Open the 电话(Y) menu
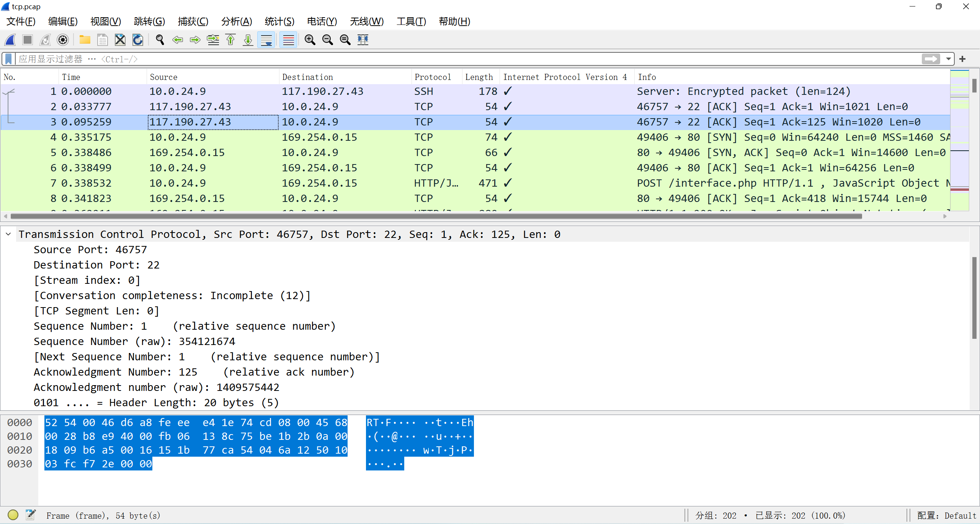Viewport: 980px width, 524px height. click(322, 21)
